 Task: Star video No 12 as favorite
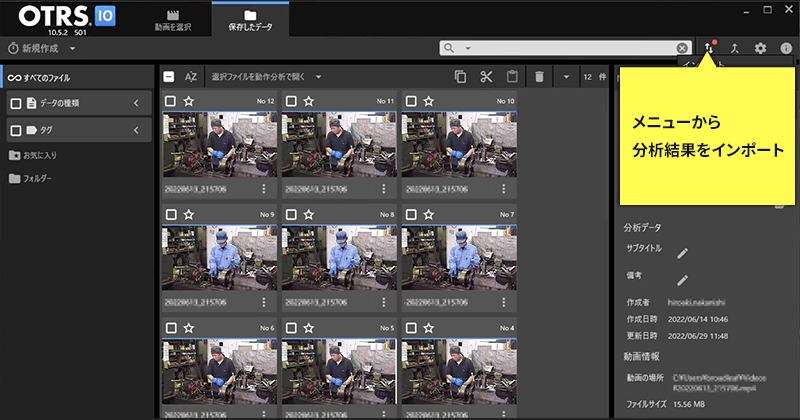pos(190,102)
